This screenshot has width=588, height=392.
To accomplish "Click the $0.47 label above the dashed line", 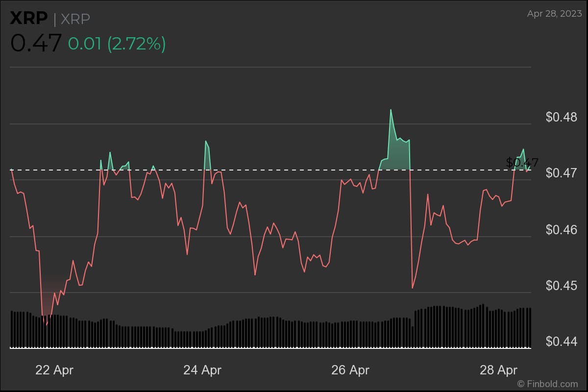I will click(x=522, y=162).
